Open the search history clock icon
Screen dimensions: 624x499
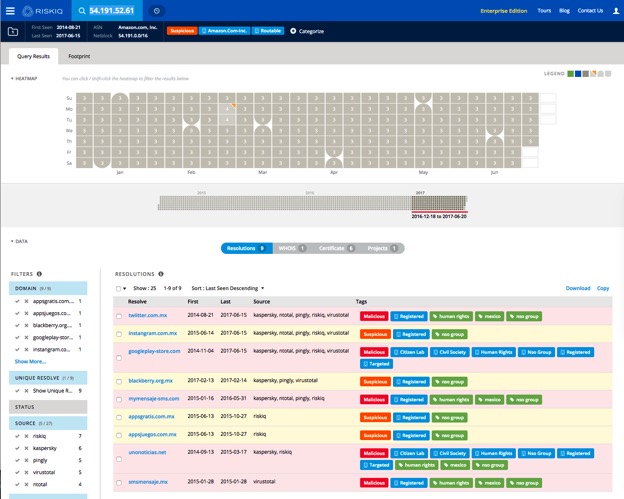157,11
